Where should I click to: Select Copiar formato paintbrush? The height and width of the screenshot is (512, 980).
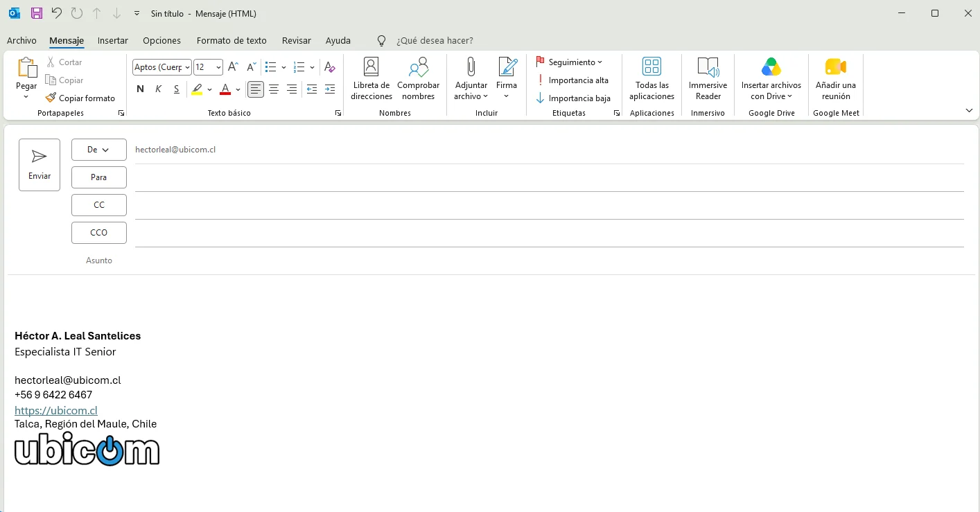[80, 98]
